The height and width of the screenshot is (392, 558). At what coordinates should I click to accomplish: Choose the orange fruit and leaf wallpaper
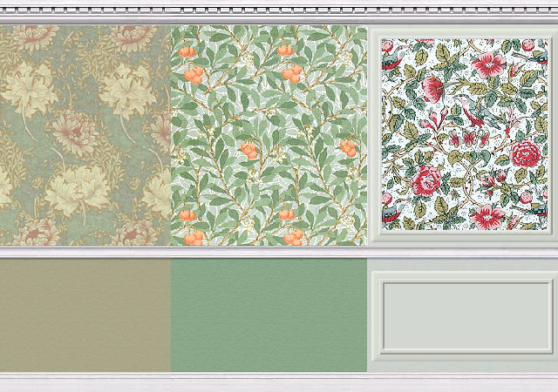click(x=269, y=135)
